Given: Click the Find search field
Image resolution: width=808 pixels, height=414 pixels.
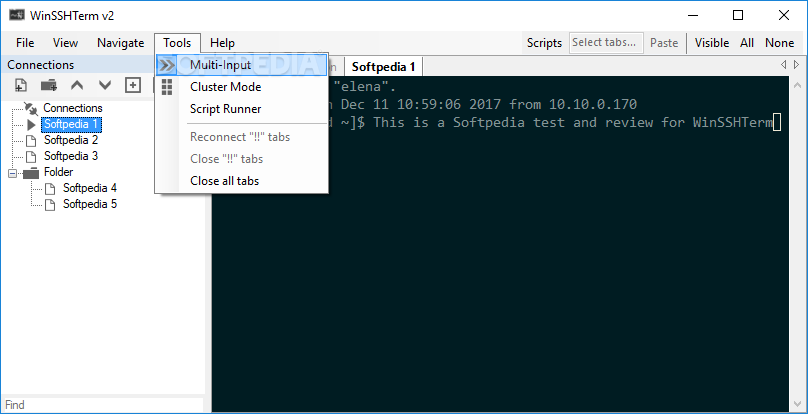Looking at the screenshot, I should tap(102, 405).
